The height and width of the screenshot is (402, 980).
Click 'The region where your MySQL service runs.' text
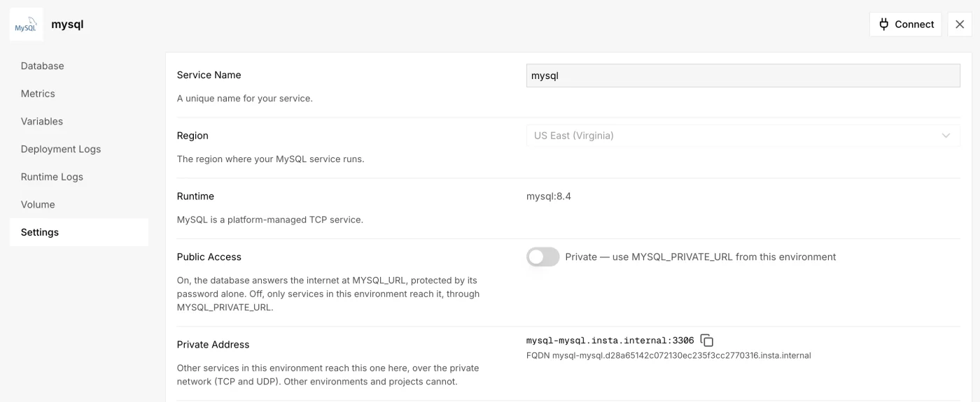tap(271, 159)
